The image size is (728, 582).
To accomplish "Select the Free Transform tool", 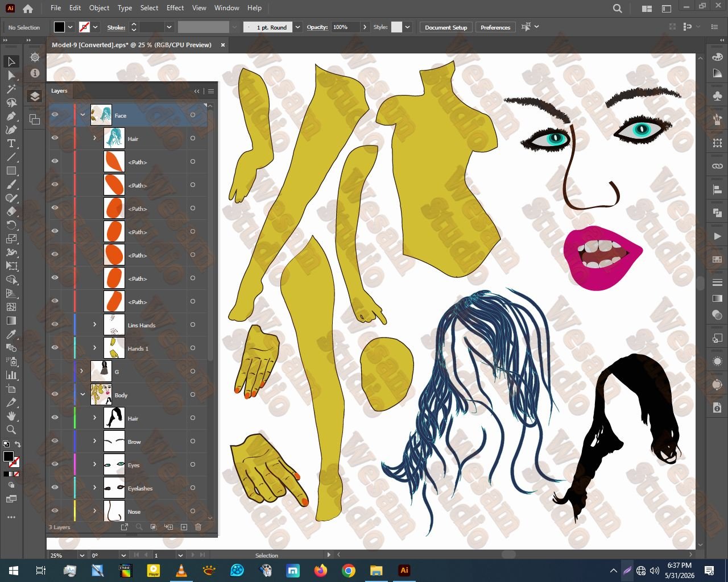I will pyautogui.click(x=11, y=266).
